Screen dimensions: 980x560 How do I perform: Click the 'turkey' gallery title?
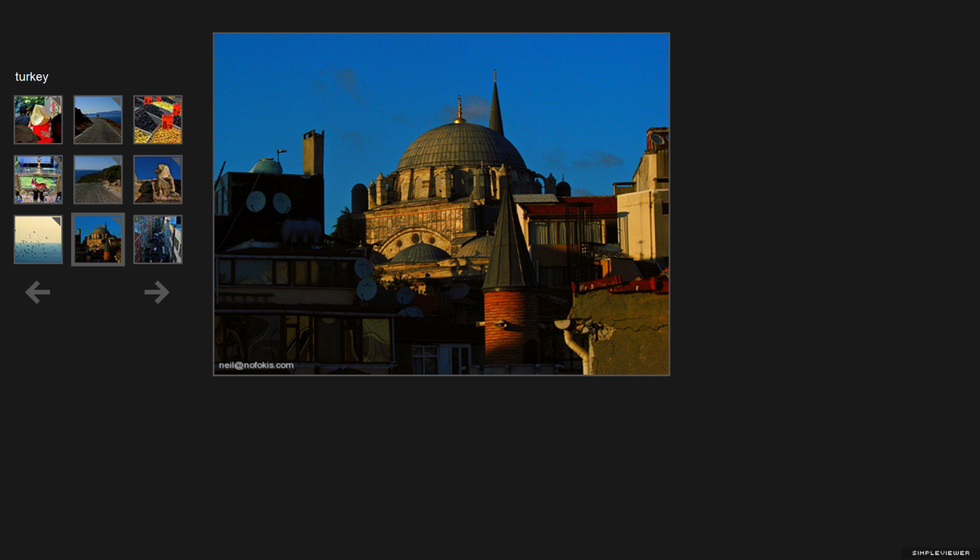point(32,77)
